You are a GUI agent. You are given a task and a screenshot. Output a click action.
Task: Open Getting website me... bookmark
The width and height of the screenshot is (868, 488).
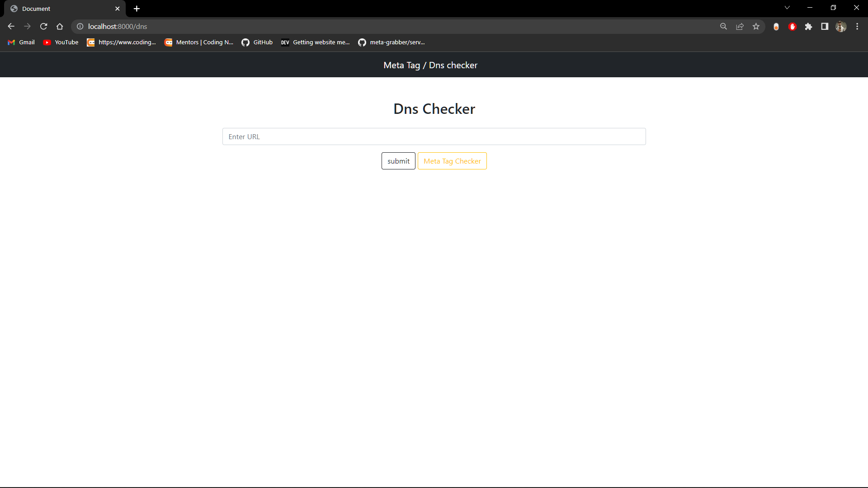point(316,42)
